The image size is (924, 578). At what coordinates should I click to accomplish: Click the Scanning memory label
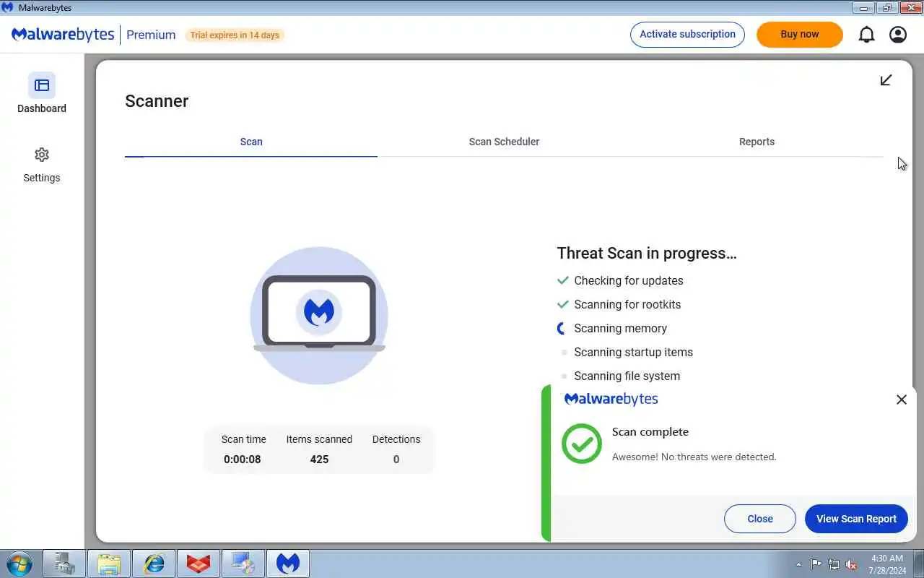click(620, 328)
